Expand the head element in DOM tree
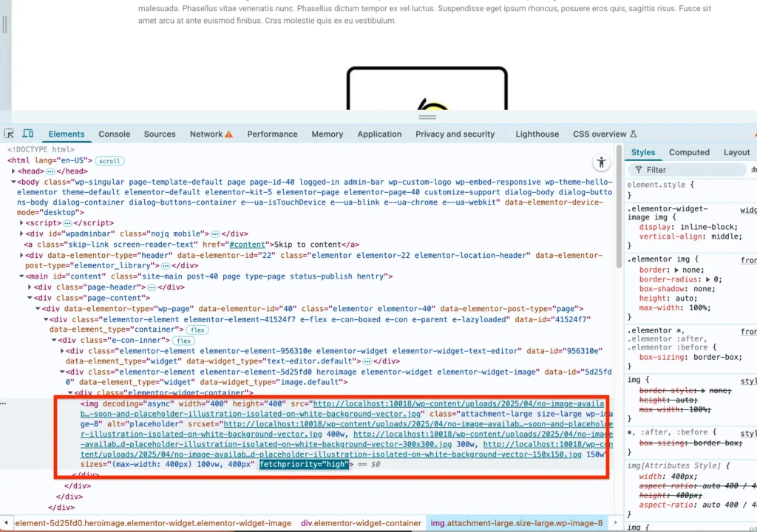The image size is (757, 532). pyautogui.click(x=15, y=171)
